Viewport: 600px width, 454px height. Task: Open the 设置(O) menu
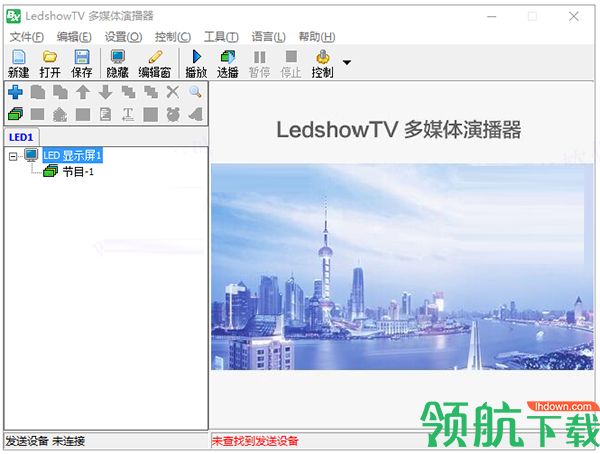pos(123,37)
